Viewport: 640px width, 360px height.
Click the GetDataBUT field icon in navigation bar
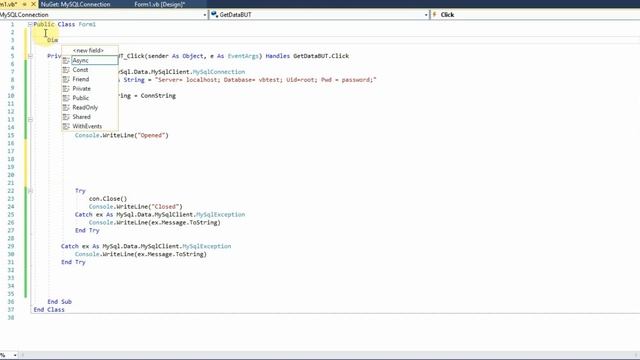214,15
